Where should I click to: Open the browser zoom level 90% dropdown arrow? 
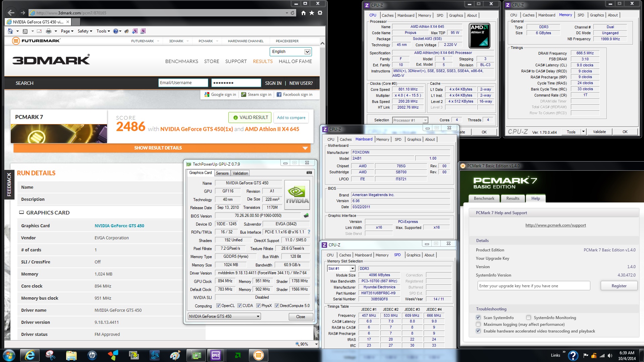(316, 344)
